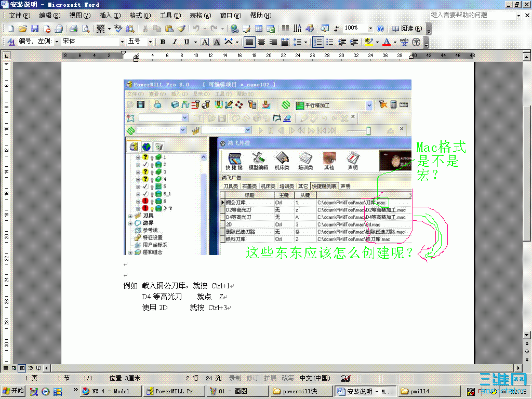Open Print Preview magnifier icon

[86, 29]
